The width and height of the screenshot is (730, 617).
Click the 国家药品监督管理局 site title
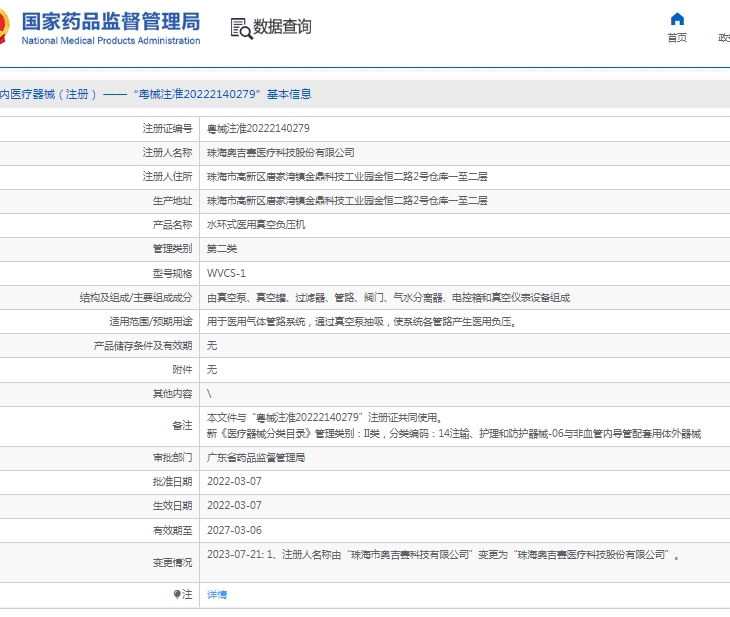coord(111,21)
